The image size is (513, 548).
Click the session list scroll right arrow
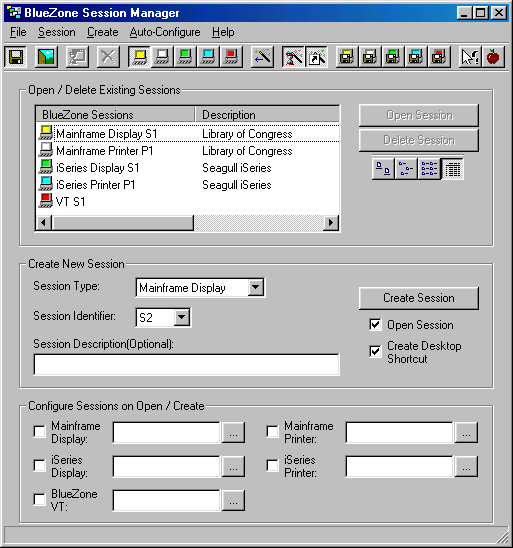pos(331,223)
